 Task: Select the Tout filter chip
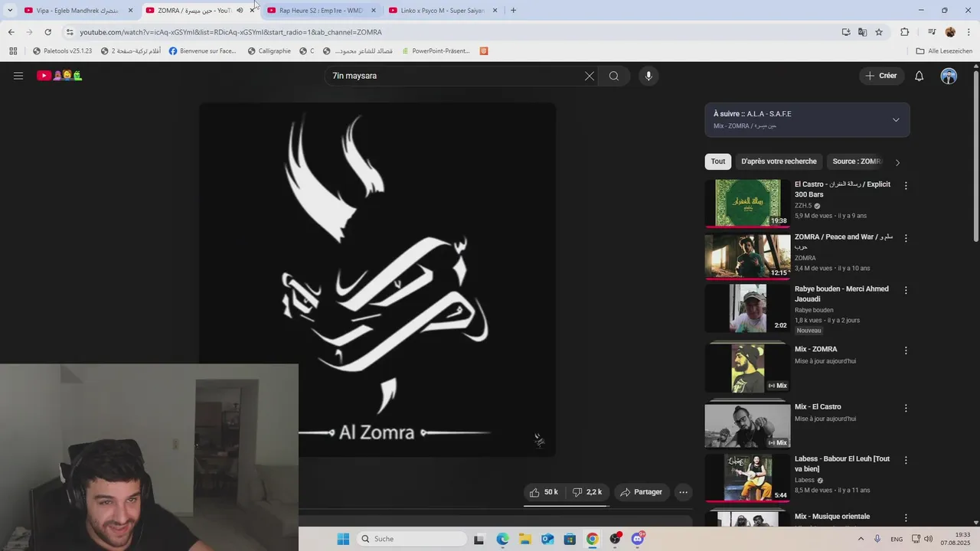[718, 161]
